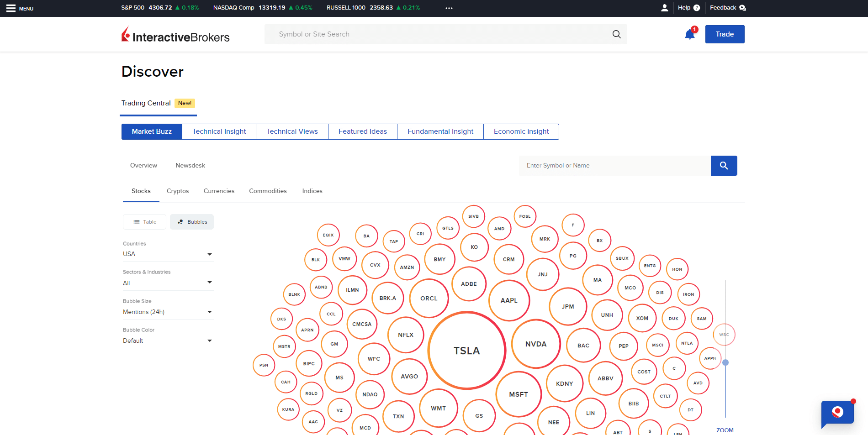This screenshot has width=868, height=435.
Task: Select the NVDA bubble
Action: coord(536,344)
